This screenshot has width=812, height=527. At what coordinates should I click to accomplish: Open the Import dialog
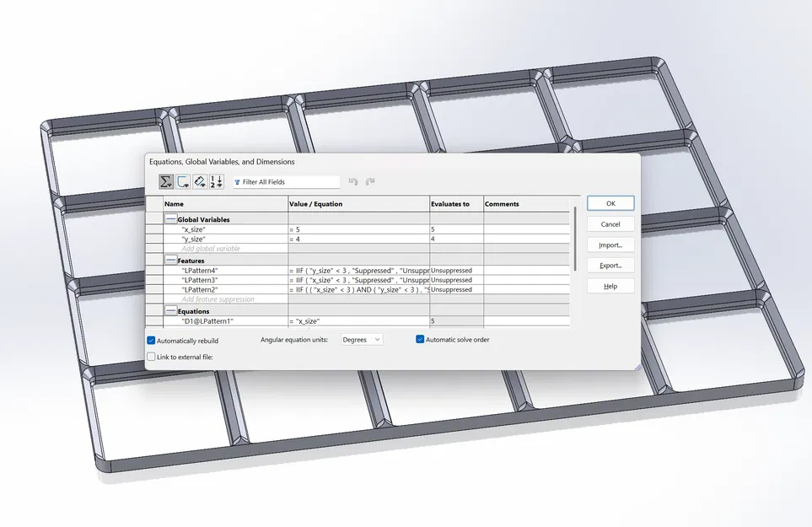coord(610,245)
